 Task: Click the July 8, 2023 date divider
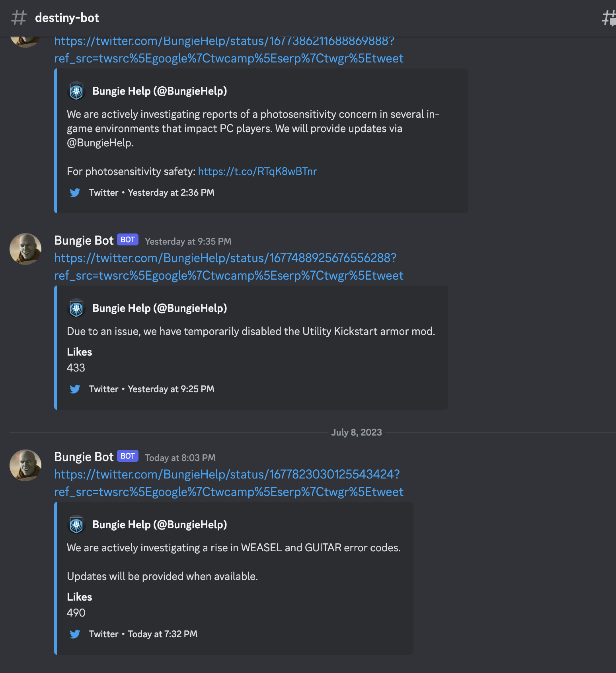coord(356,432)
